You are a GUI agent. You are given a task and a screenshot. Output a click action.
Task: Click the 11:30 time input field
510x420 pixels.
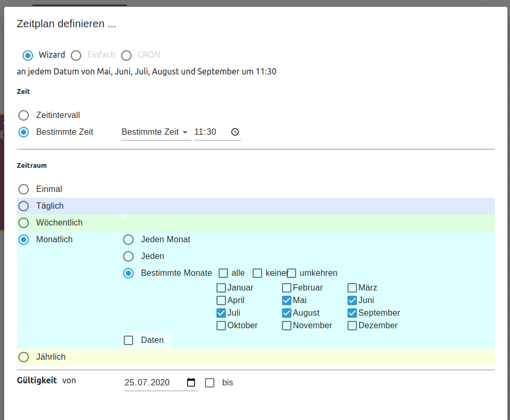click(x=210, y=132)
